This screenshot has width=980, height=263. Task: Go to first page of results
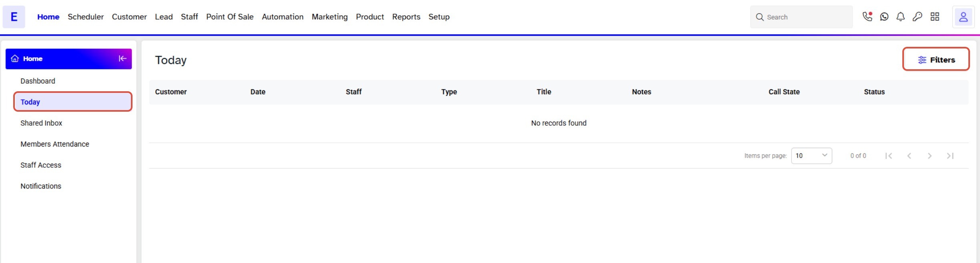click(888, 156)
